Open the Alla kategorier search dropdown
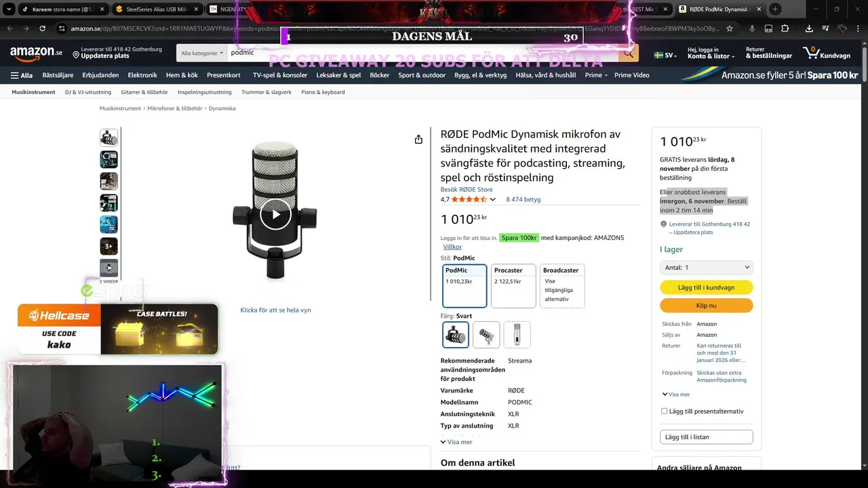Screen dimensions: 868x488 (x=201, y=52)
